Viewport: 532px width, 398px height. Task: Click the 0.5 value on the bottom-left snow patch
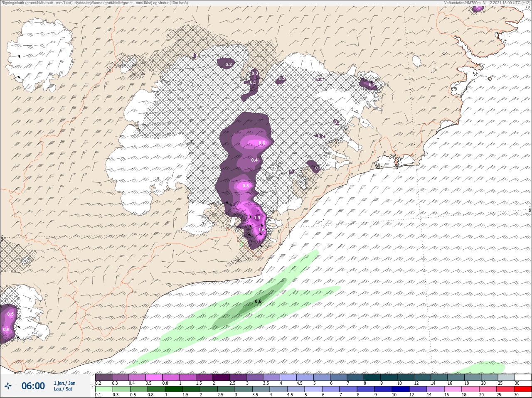click(10, 314)
